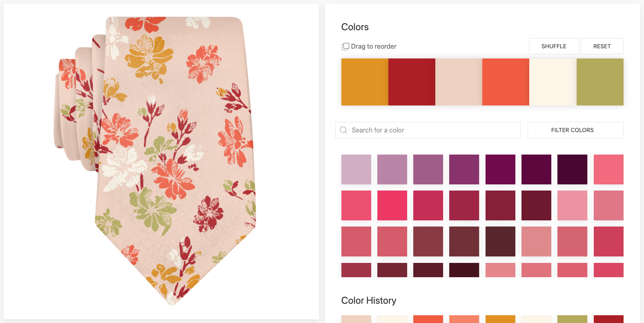644x323 pixels.
Task: Reset the color palette
Action: click(602, 46)
